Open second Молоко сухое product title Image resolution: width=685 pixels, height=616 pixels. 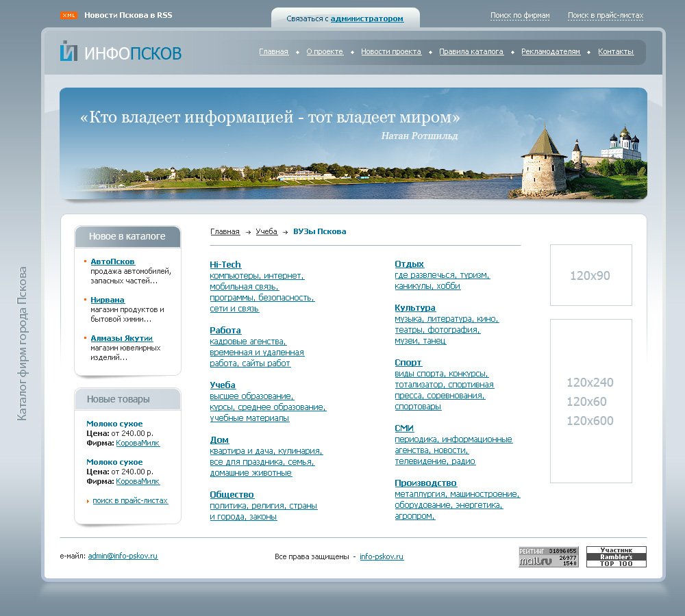coord(114,462)
